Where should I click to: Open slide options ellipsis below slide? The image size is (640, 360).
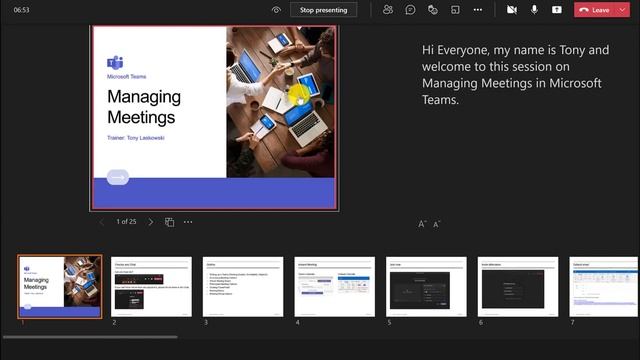click(x=188, y=222)
